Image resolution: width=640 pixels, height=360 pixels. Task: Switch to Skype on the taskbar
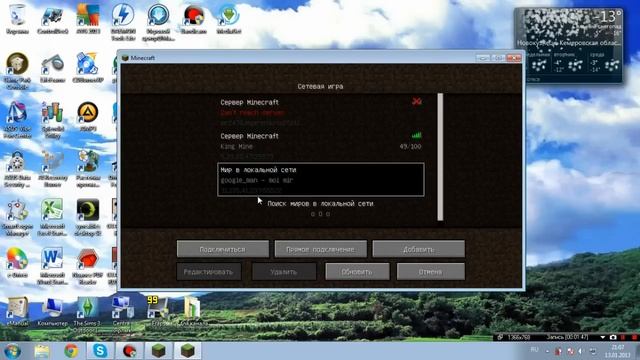pos(100,351)
